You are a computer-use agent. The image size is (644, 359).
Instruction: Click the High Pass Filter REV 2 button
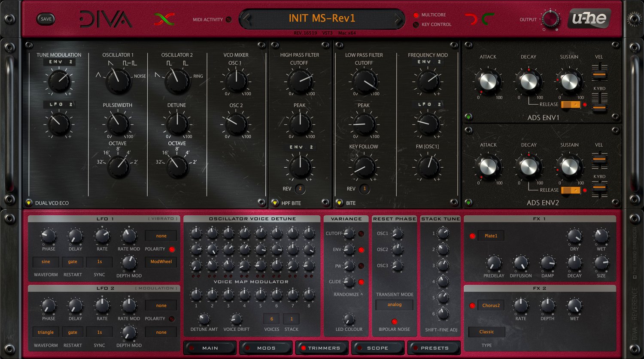click(300, 189)
